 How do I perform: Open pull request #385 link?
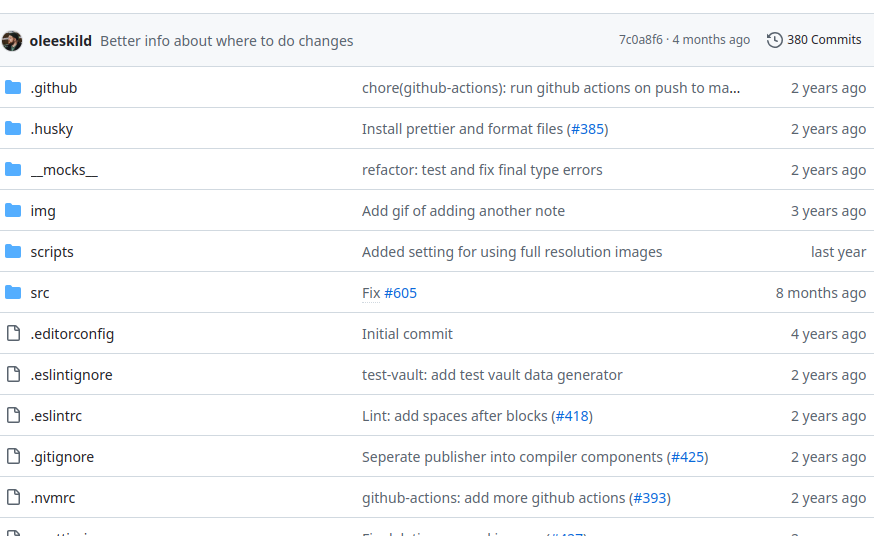coord(587,129)
